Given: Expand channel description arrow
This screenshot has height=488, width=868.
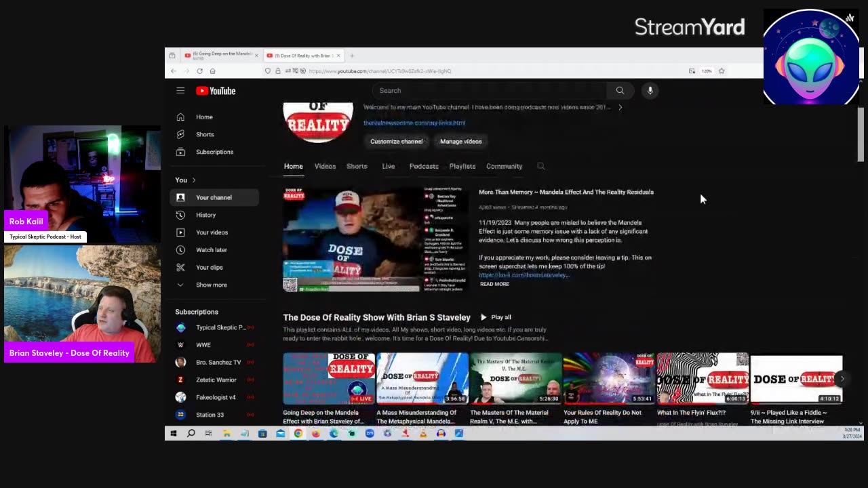Looking at the screenshot, I should [620, 107].
